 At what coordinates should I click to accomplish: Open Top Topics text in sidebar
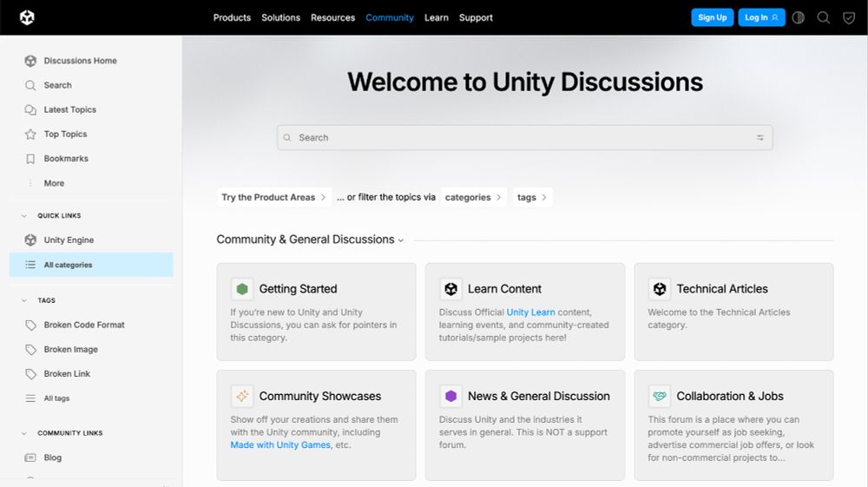click(65, 134)
